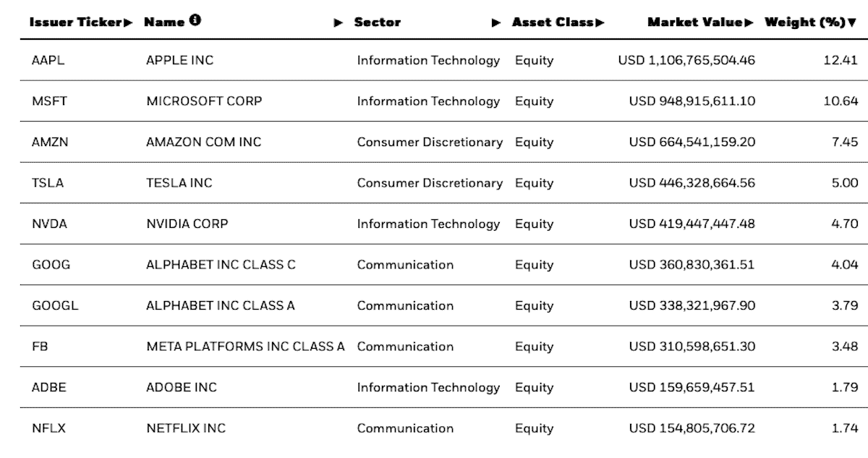
Task: Select the Sector header text
Action: point(378,22)
